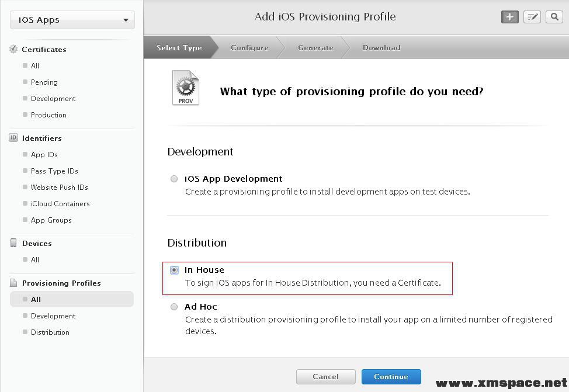Select the In House radio button
The width and height of the screenshot is (569, 392).
(174, 270)
